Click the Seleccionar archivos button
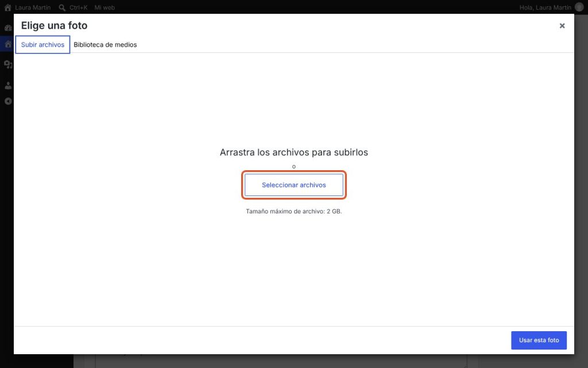Image resolution: width=588 pixels, height=368 pixels. (x=294, y=185)
